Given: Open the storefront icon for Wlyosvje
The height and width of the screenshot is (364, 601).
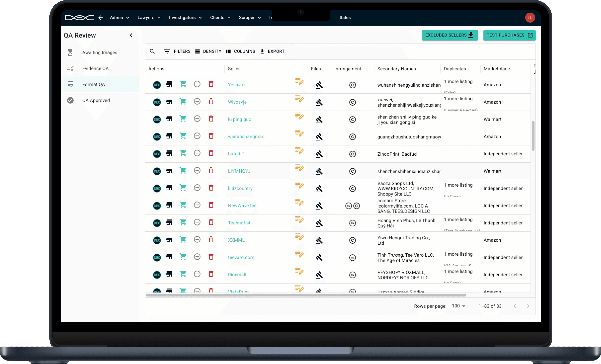Looking at the screenshot, I should 169,101.
